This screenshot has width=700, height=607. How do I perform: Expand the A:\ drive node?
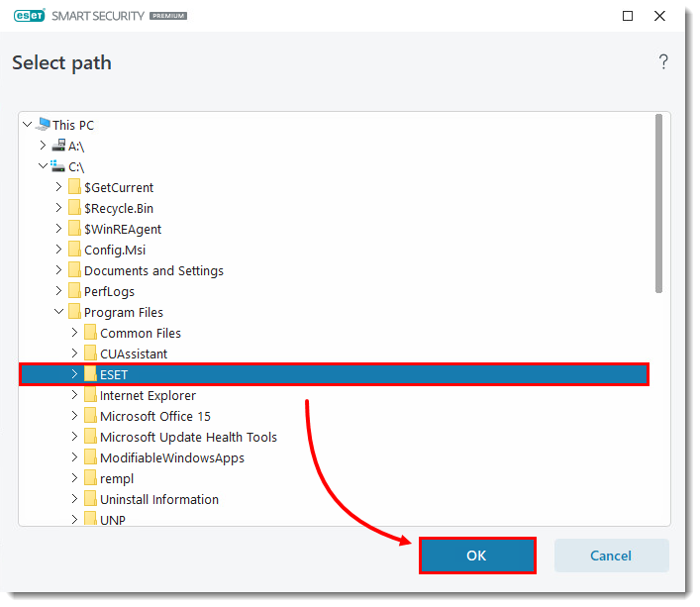pos(43,146)
